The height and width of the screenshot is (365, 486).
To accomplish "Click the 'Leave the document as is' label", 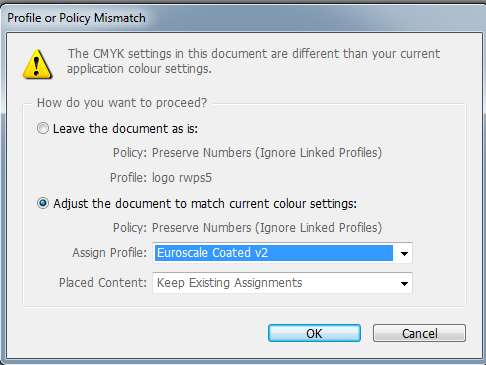I will tap(125, 129).
